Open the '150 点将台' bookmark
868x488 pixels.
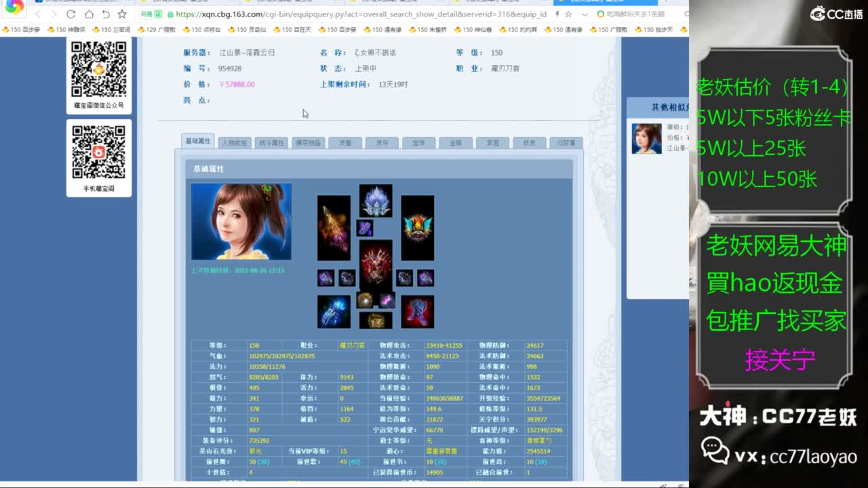coord(202,30)
